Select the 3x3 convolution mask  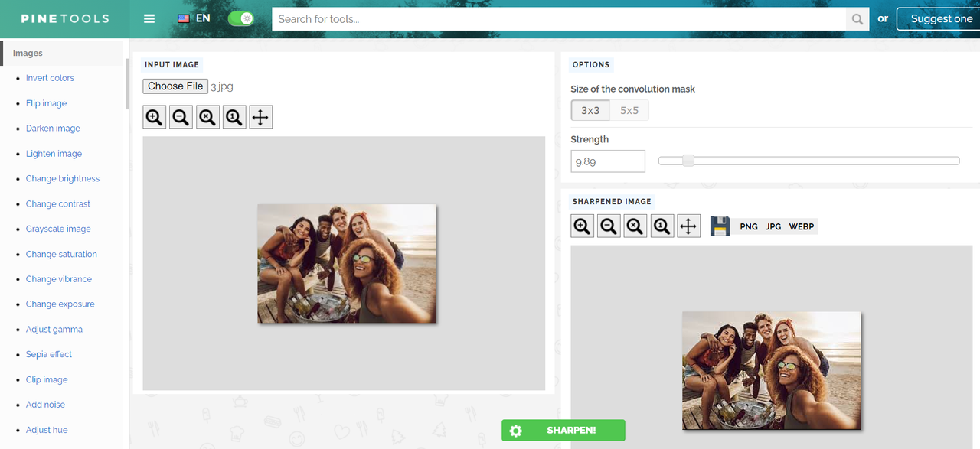[590, 110]
